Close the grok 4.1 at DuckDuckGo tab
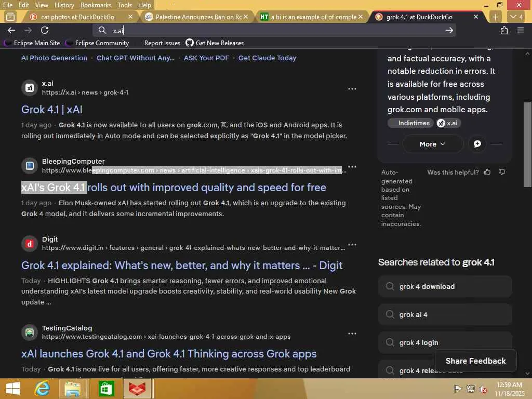The image size is (532, 399). point(476,17)
